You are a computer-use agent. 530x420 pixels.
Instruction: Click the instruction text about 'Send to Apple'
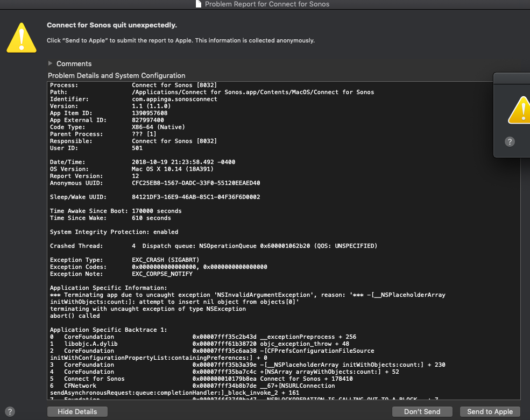coord(181,40)
